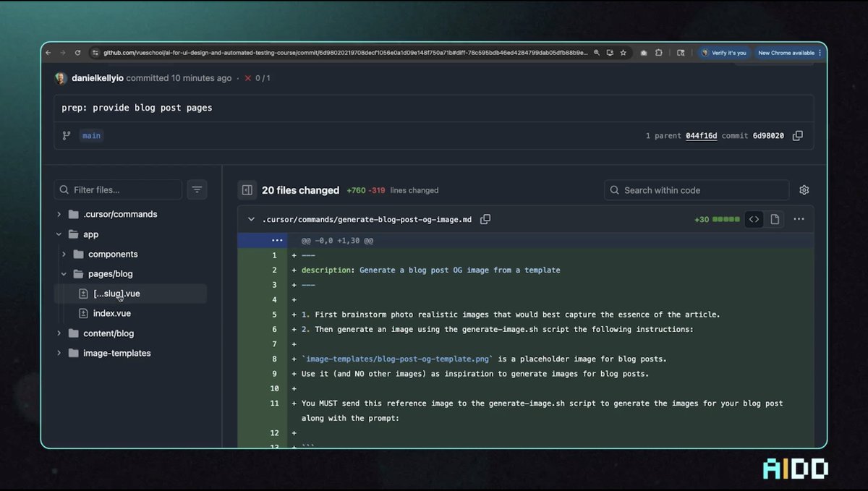Expand the .cursor/commands folder
This screenshot has width=868, height=491.
pyautogui.click(x=59, y=214)
